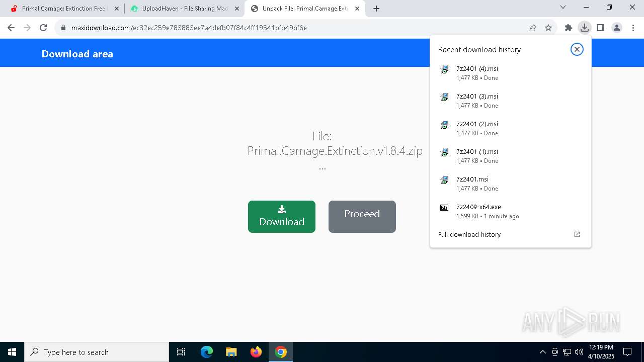Open the external link icon for download history

coord(577,234)
